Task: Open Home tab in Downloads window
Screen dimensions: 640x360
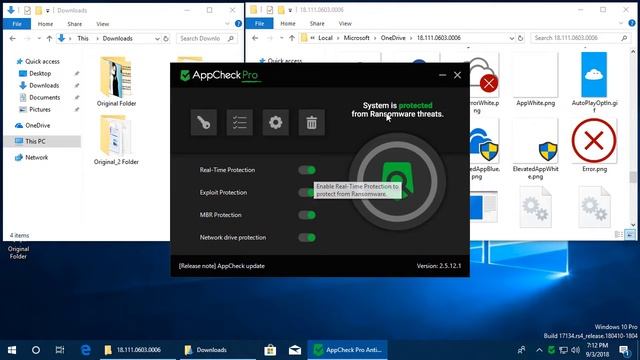Action: pos(45,24)
